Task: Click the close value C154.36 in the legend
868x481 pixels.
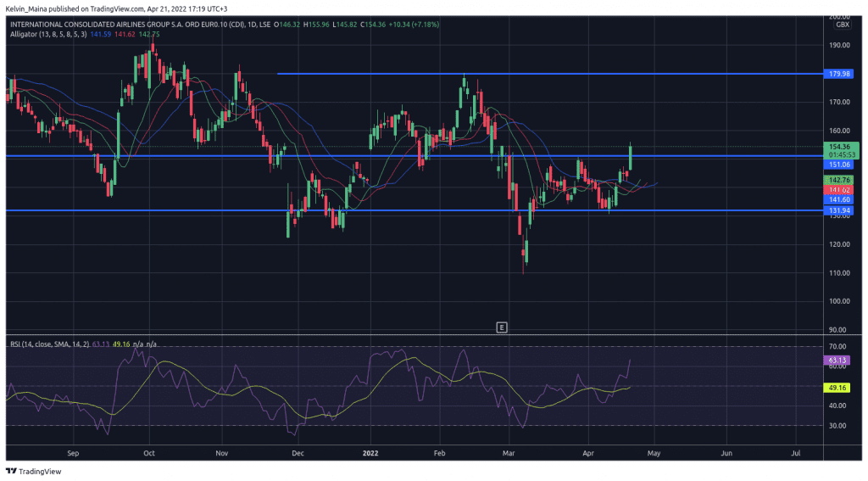Action: (373, 25)
